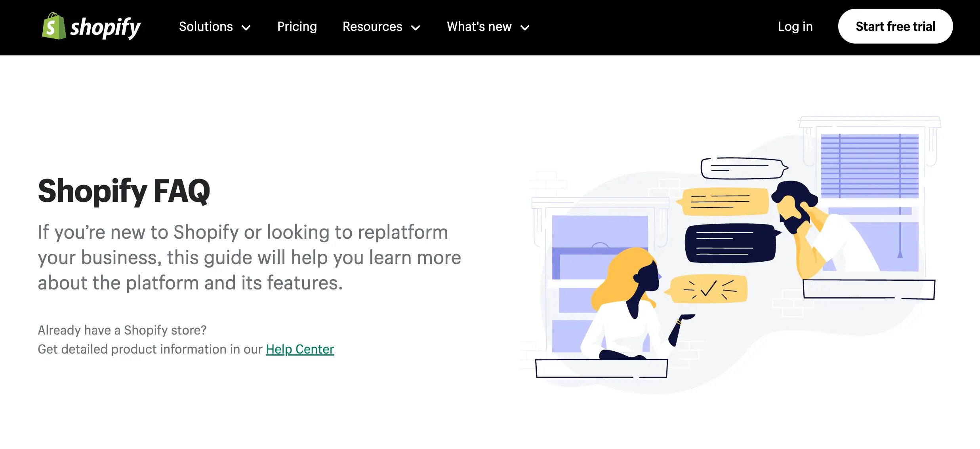Click the yellow checkmark speech bubble
The height and width of the screenshot is (449, 980).
pos(706,289)
